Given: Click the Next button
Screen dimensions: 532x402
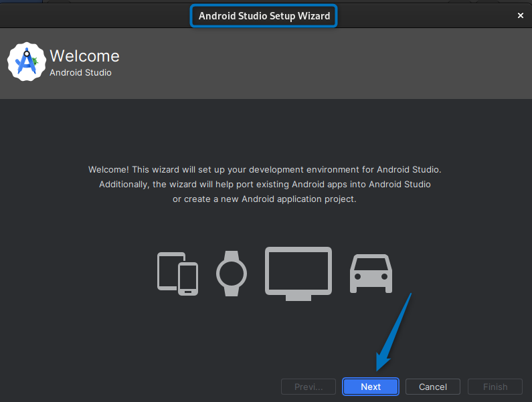Looking at the screenshot, I should point(371,387).
